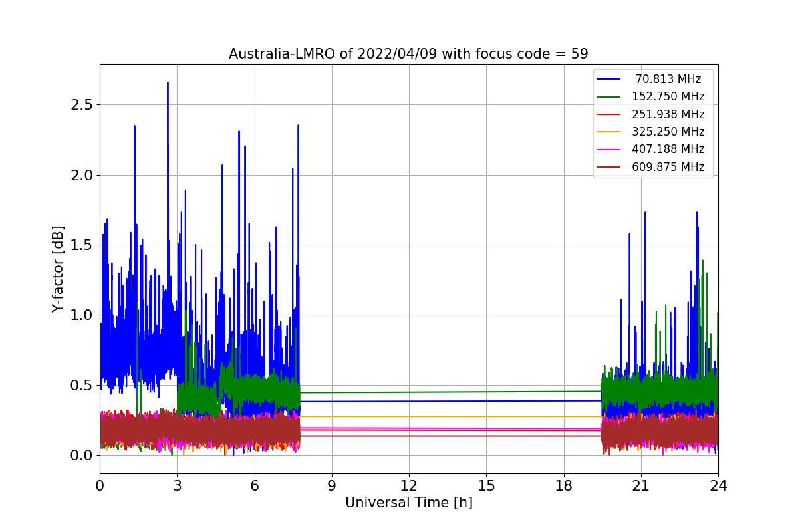This screenshot has height=532, width=798.
Task: Click the 1.5 tick on the y-axis
Action: pyautogui.click(x=82, y=245)
